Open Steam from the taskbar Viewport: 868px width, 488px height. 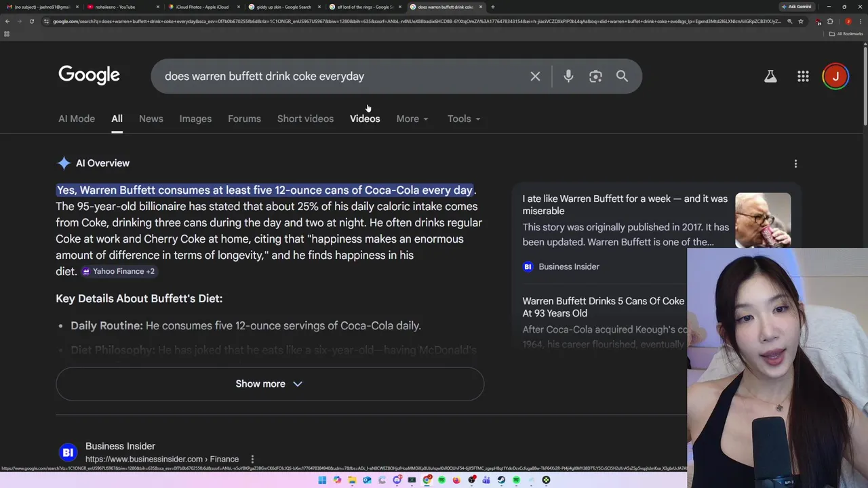(501, 480)
